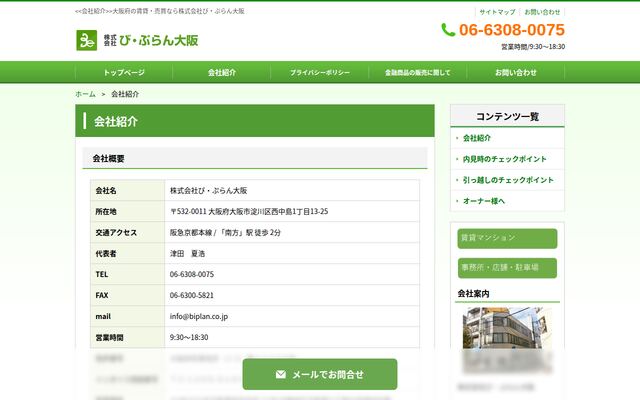Image resolution: width=640 pixels, height=400 pixels.
Task: Click the green phone icon
Action: coord(448,30)
